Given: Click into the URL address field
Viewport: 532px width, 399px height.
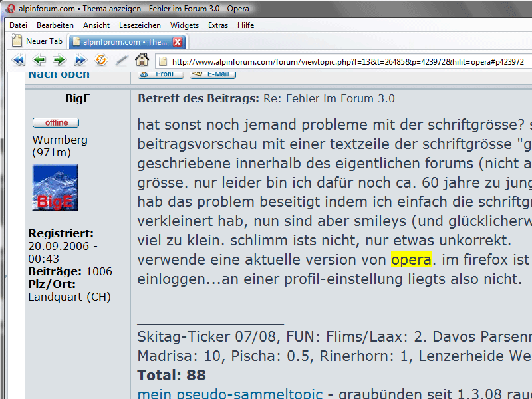Looking at the screenshot, I should [x=346, y=62].
